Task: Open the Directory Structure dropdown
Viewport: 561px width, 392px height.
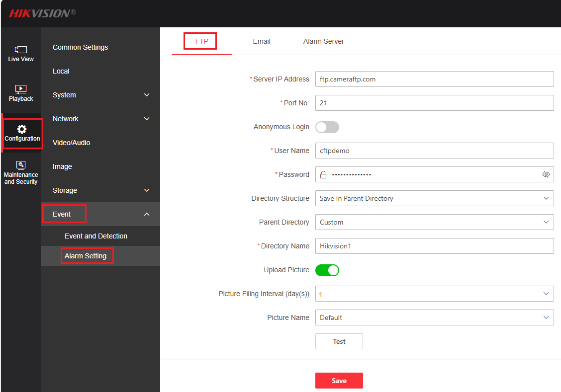Action: coord(434,198)
